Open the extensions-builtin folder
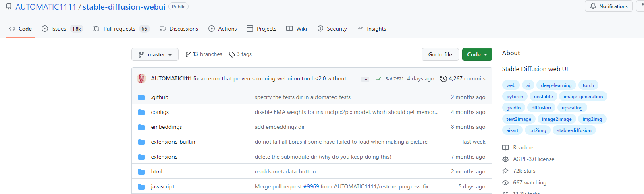 [x=173, y=142]
